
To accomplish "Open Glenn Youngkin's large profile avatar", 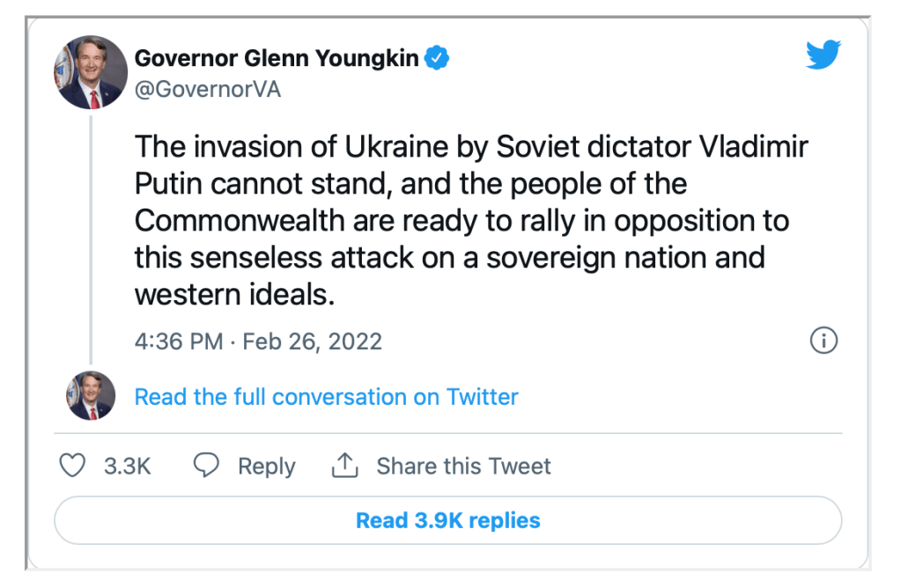I will [91, 73].
